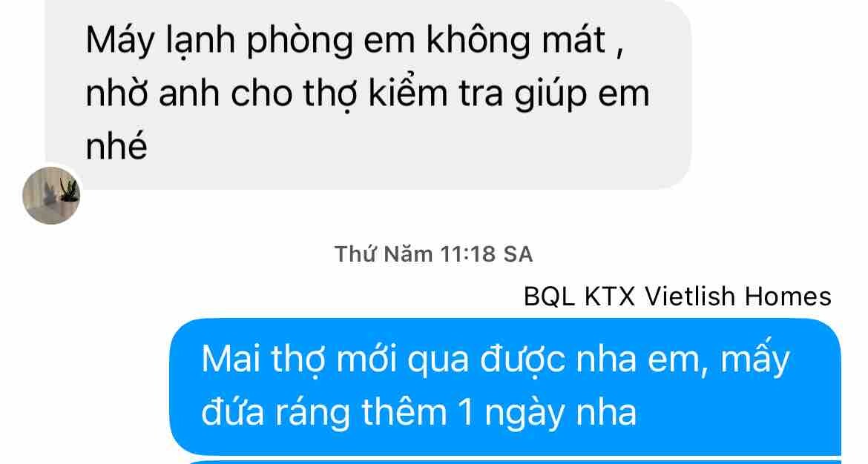868x464 pixels.
Task: Click the 'Thứ Năm 11:18 SA' timestamp
Action: (433, 254)
